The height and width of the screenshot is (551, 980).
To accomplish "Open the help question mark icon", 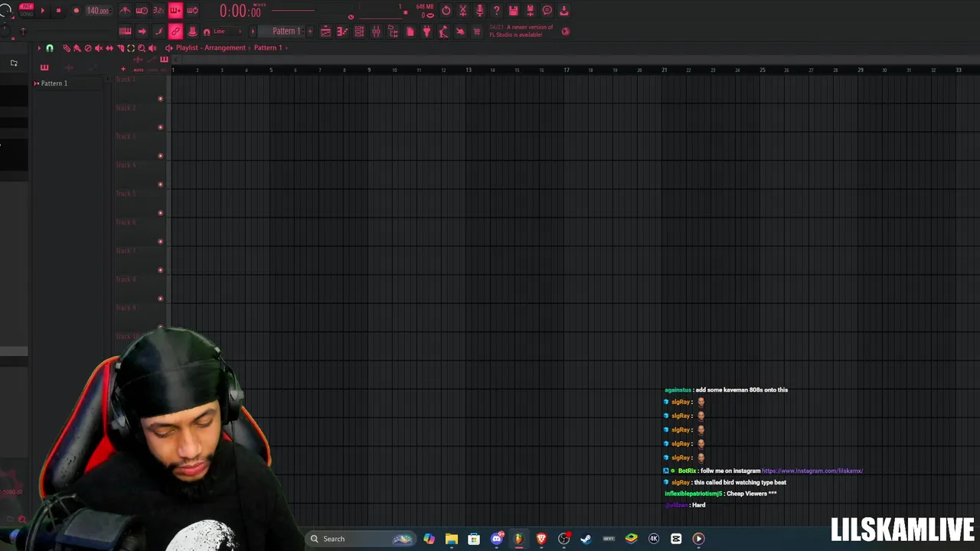I will coord(496,11).
